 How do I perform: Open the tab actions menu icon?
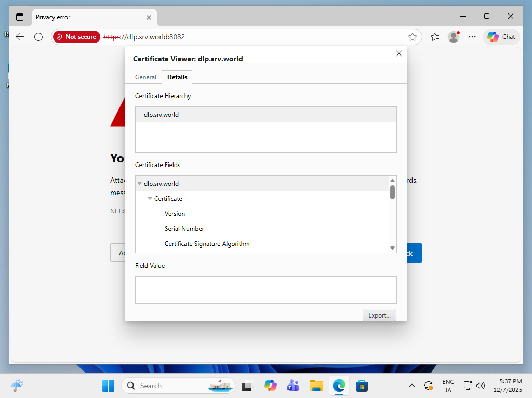coord(20,17)
